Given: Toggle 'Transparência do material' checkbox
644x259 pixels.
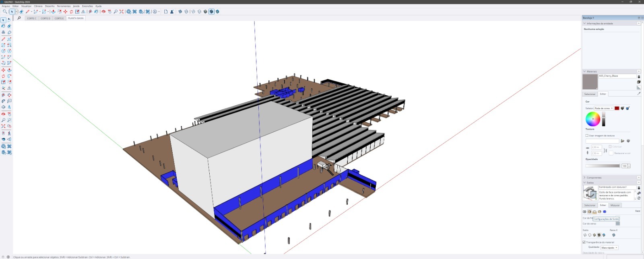Looking at the screenshot, I should click(x=584, y=242).
